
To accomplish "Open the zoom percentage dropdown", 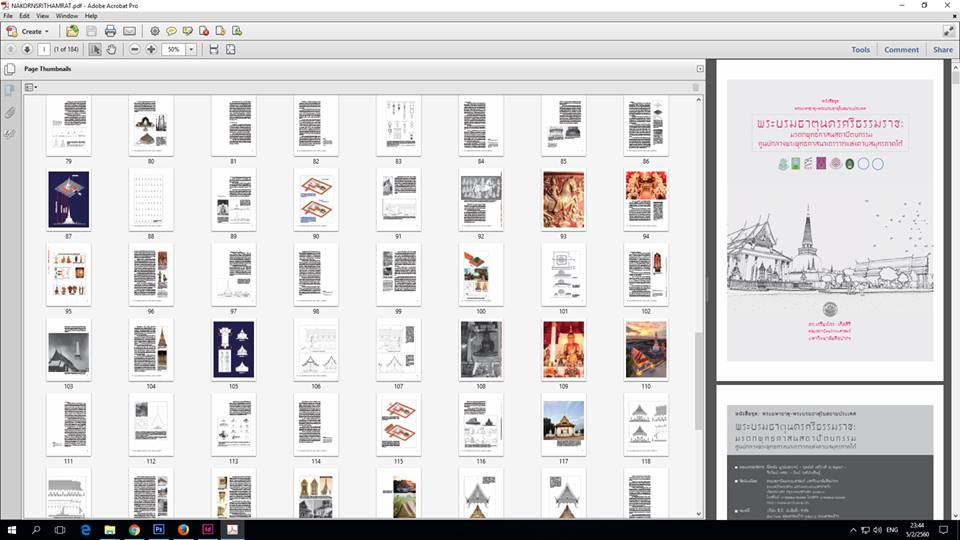I will (x=191, y=49).
